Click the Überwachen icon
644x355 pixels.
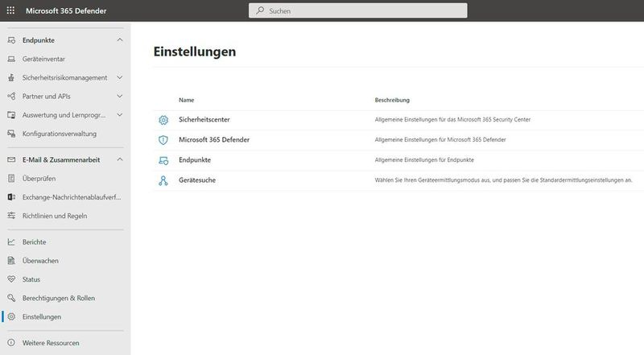coord(11,261)
